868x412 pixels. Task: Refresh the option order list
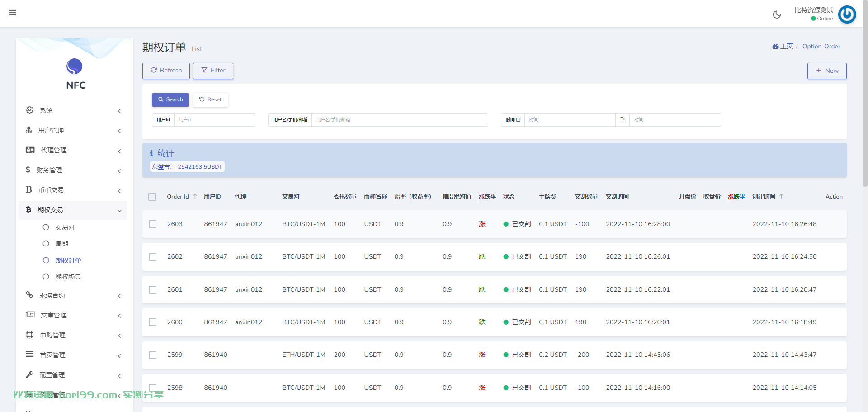tap(166, 71)
